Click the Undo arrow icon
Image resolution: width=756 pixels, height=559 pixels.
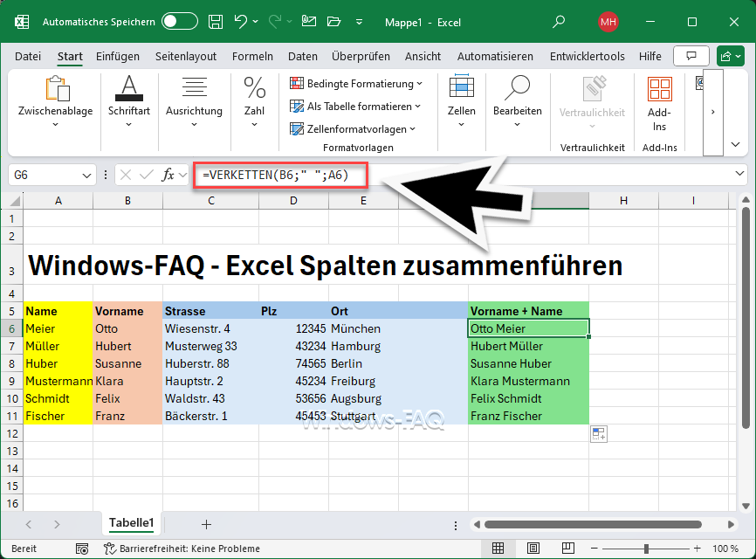pos(241,22)
